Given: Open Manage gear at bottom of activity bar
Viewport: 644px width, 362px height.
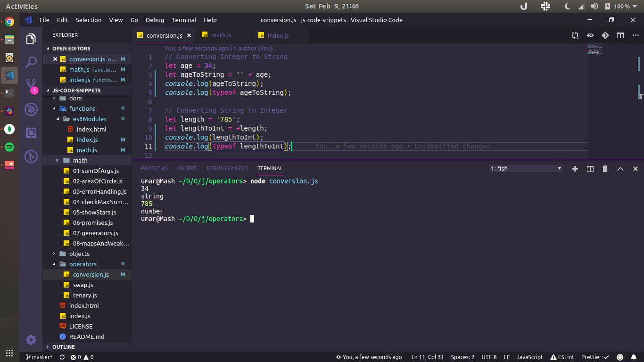Looking at the screenshot, I should coord(31,339).
